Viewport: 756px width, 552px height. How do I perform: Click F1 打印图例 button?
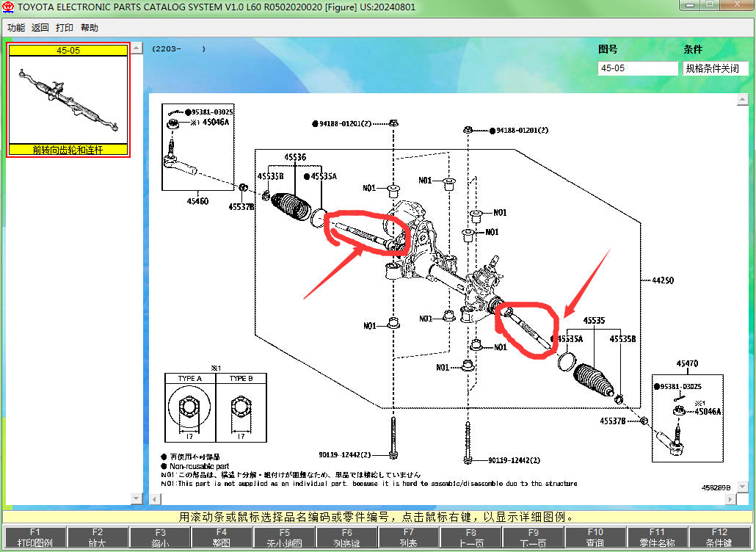click(34, 537)
